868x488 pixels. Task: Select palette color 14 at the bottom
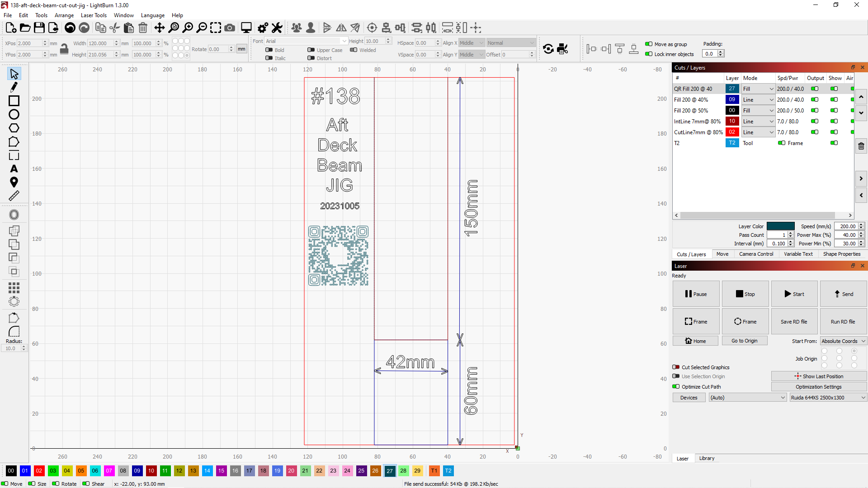207,471
